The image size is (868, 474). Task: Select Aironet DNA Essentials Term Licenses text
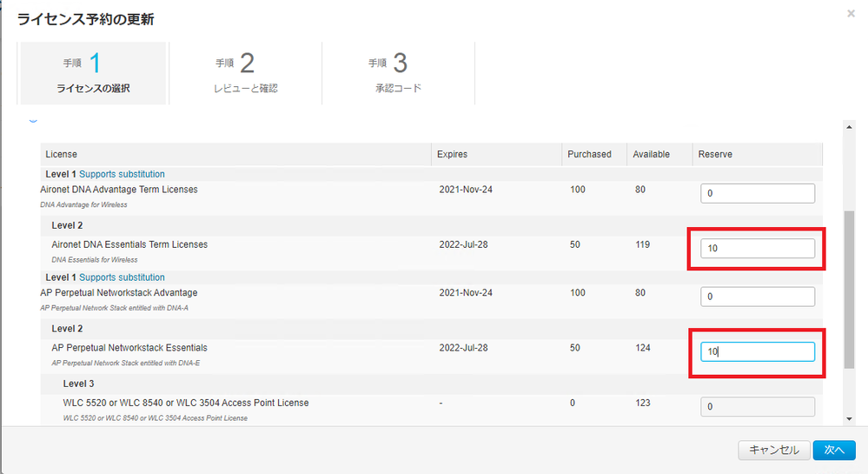coord(129,244)
